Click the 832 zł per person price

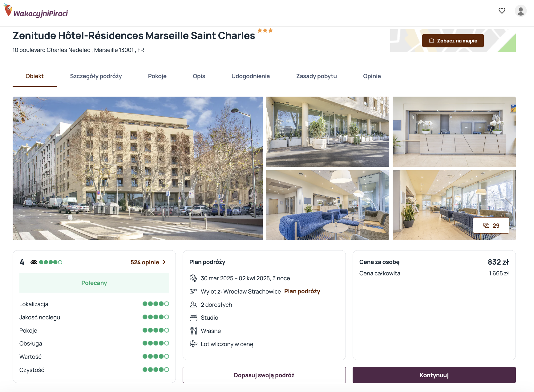498,262
